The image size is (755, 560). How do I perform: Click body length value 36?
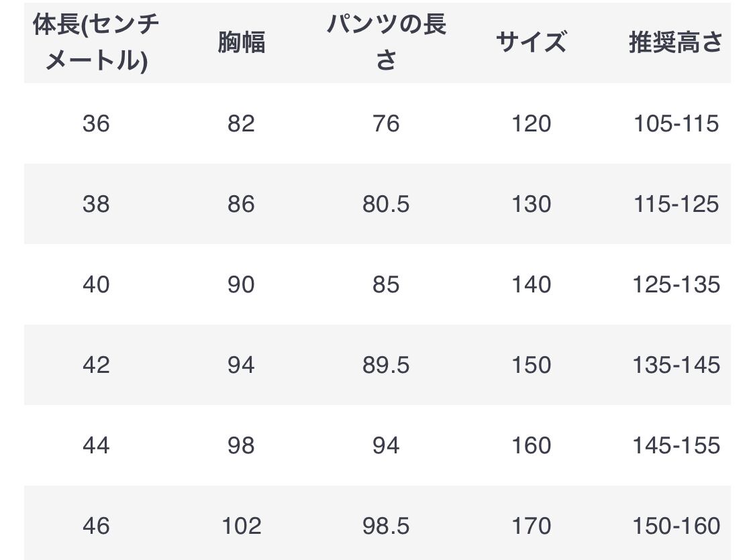point(96,123)
